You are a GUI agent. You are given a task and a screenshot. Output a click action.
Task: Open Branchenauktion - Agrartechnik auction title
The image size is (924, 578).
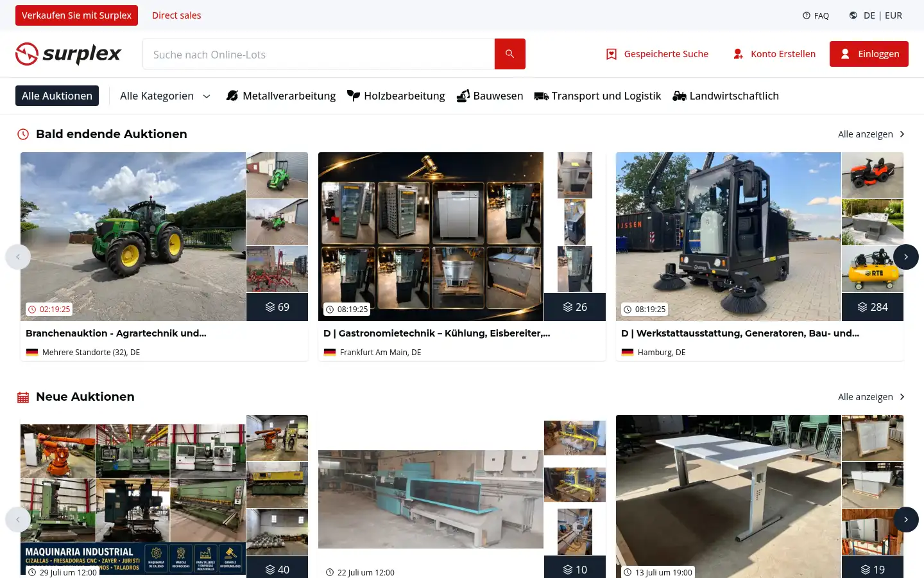click(116, 333)
